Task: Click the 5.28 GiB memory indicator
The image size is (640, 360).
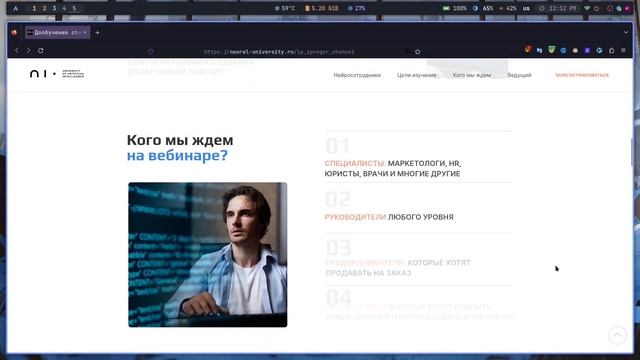Action: point(322,8)
